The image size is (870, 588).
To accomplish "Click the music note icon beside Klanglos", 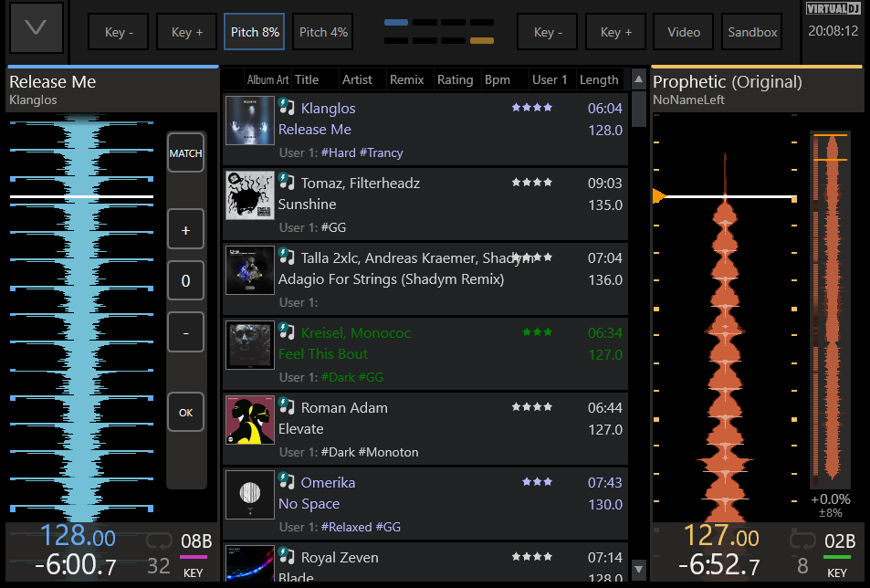I will (x=287, y=106).
